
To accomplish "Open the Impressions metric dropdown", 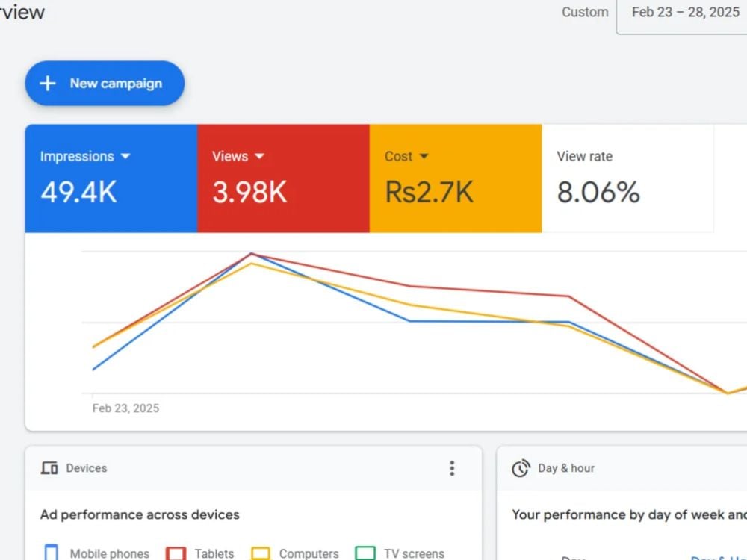I will [x=126, y=157].
